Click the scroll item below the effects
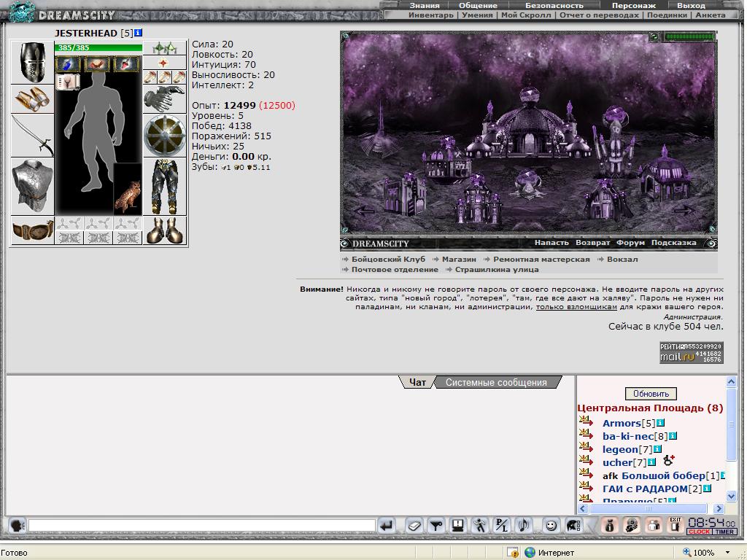The image size is (747, 560). [x=68, y=82]
